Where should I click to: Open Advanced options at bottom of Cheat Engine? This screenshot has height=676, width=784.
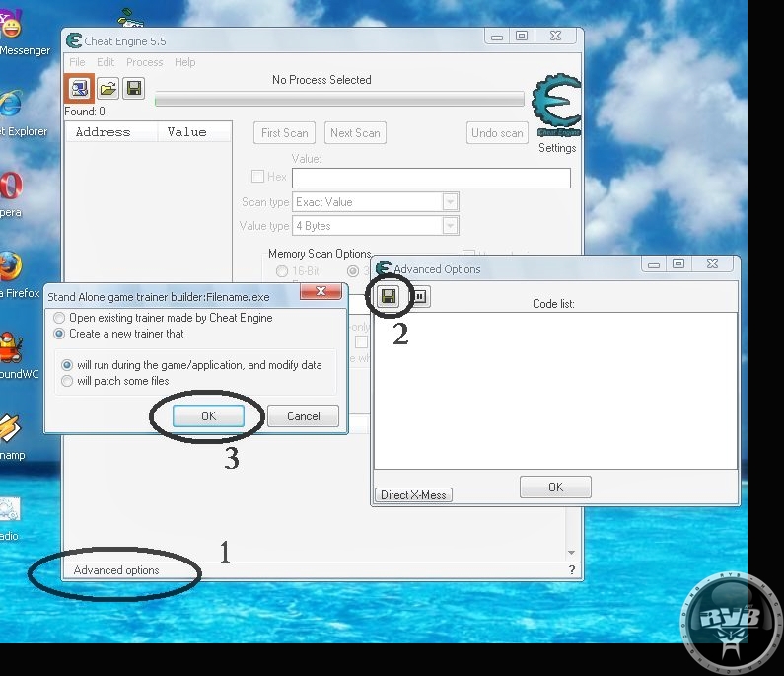116,570
